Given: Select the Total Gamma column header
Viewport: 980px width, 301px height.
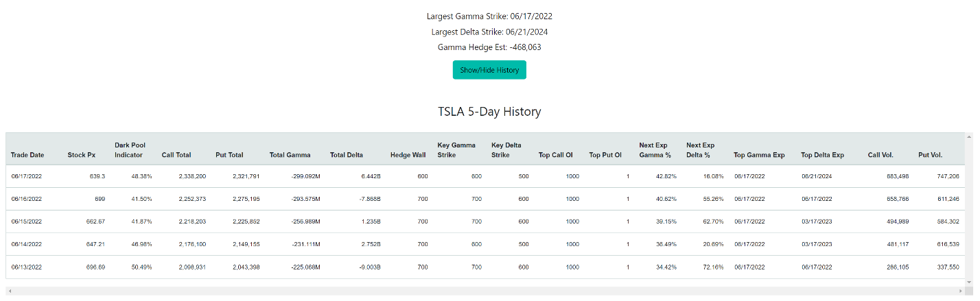Looking at the screenshot, I should point(290,155).
